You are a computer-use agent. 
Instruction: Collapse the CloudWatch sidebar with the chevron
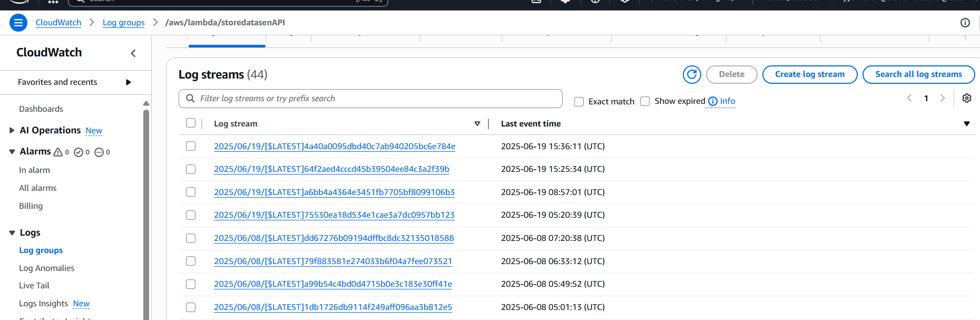pos(133,53)
